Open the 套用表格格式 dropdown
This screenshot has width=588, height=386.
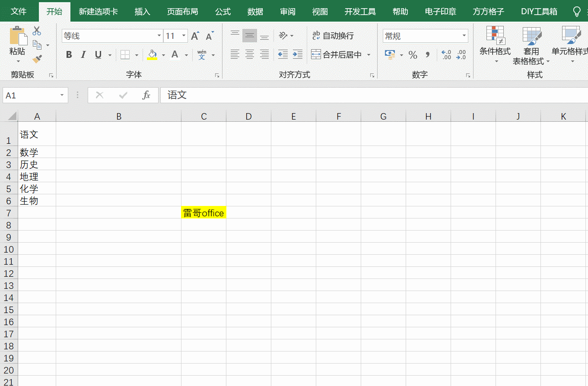click(x=531, y=45)
